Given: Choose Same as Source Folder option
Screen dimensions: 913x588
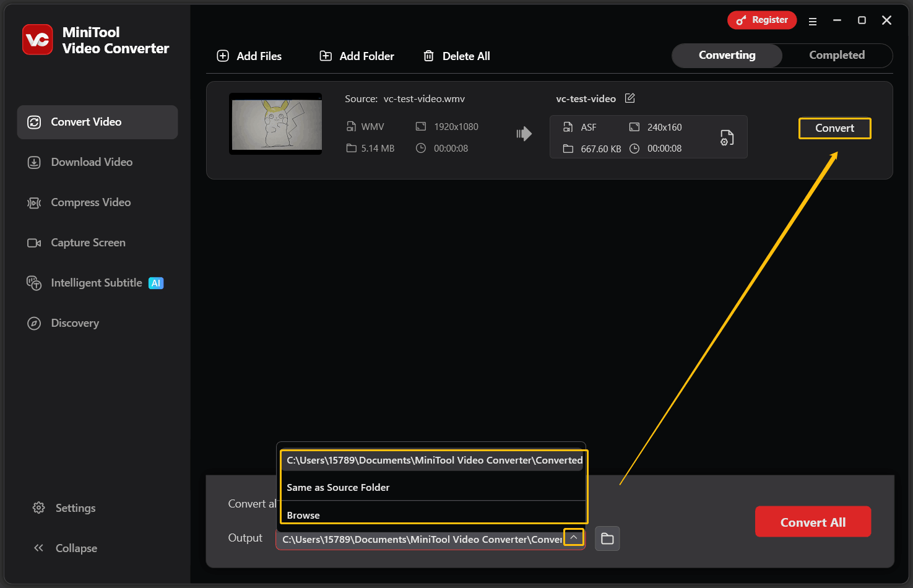Looking at the screenshot, I should pyautogui.click(x=338, y=487).
